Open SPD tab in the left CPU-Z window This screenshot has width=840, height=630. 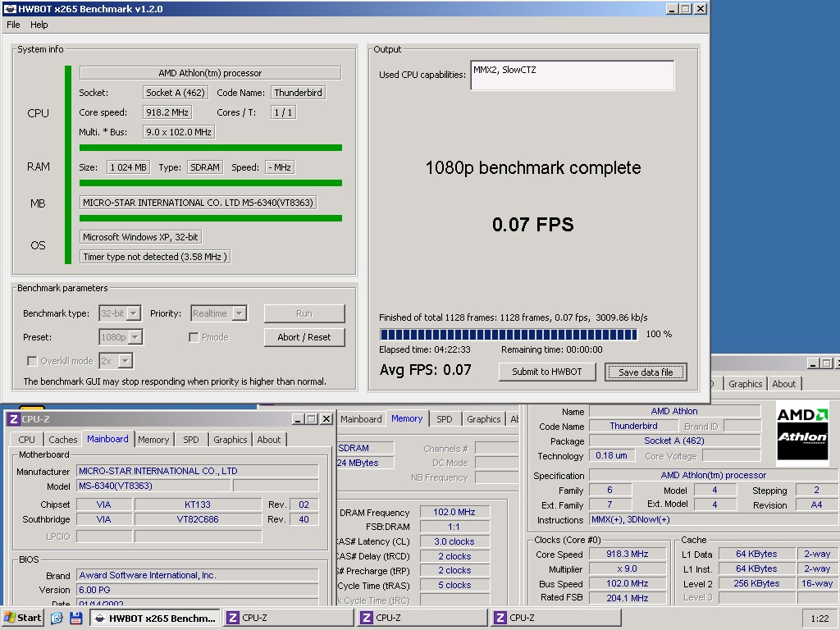coord(190,440)
